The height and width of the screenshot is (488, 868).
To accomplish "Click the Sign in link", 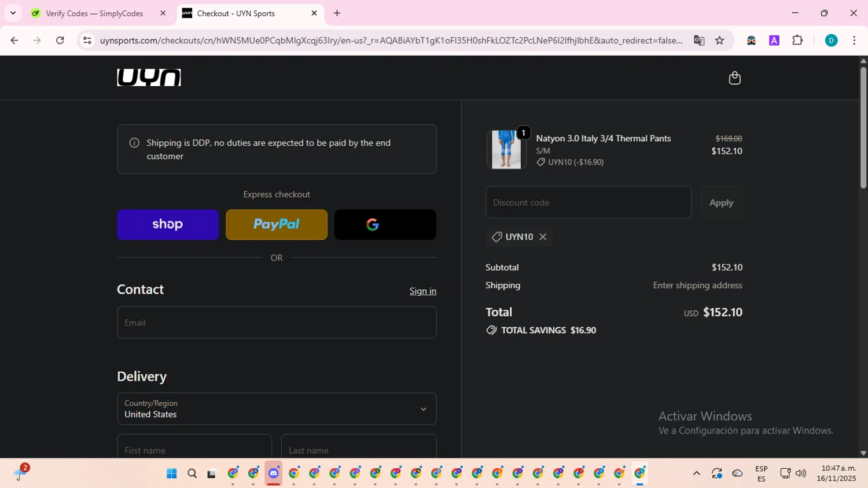I will (x=423, y=291).
